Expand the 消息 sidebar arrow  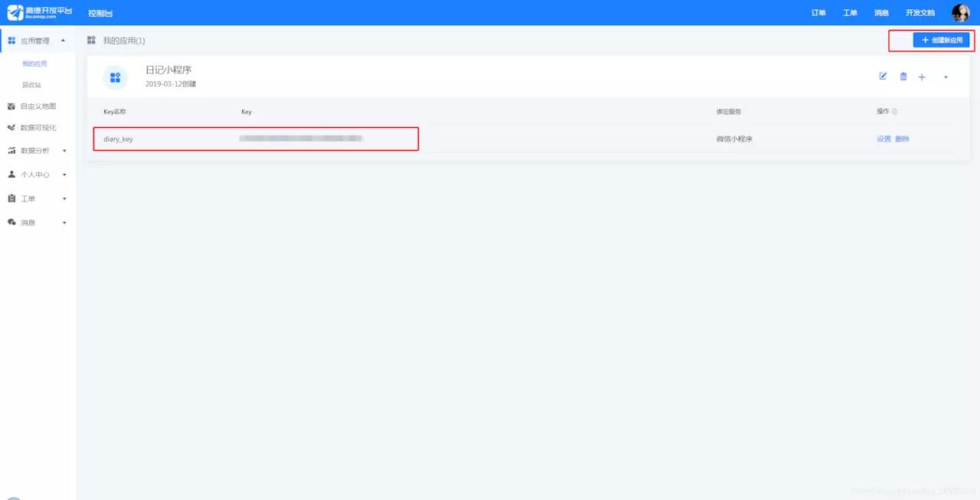[64, 223]
